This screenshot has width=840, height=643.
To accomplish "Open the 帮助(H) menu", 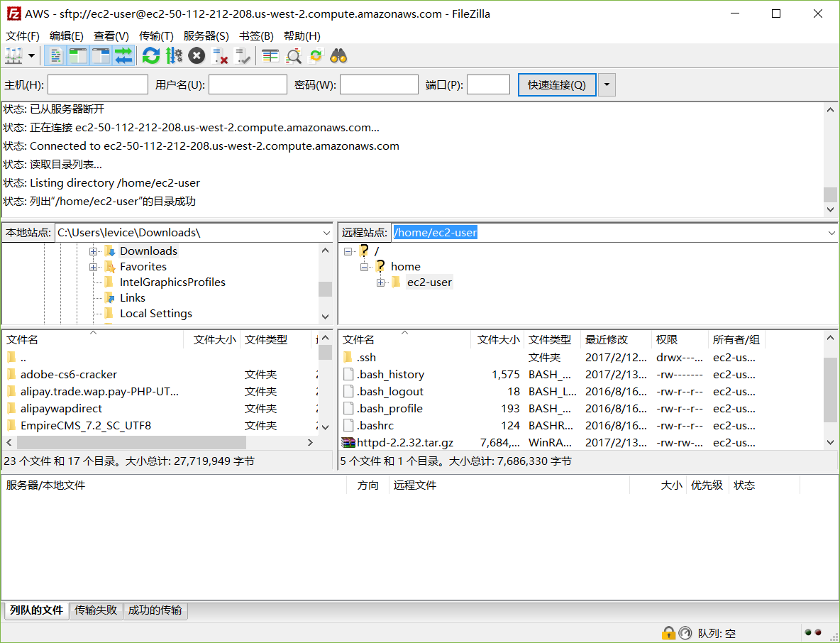I will click(x=302, y=36).
